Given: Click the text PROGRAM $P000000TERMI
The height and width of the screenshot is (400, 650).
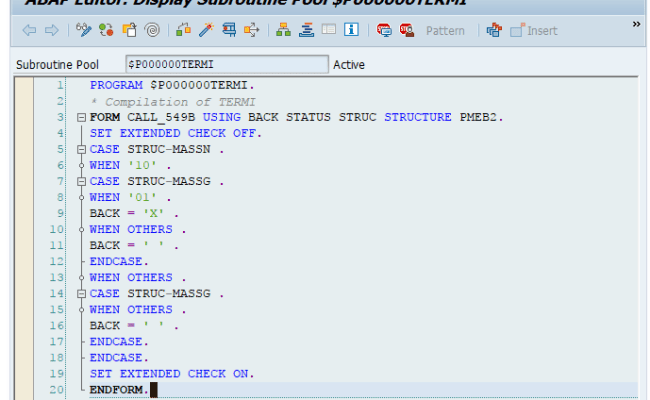Looking at the screenshot, I should [172, 85].
